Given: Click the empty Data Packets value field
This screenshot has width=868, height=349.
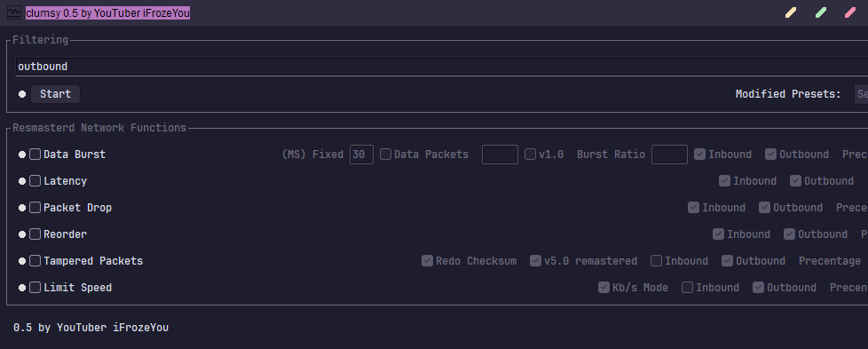Looking at the screenshot, I should (x=500, y=155).
